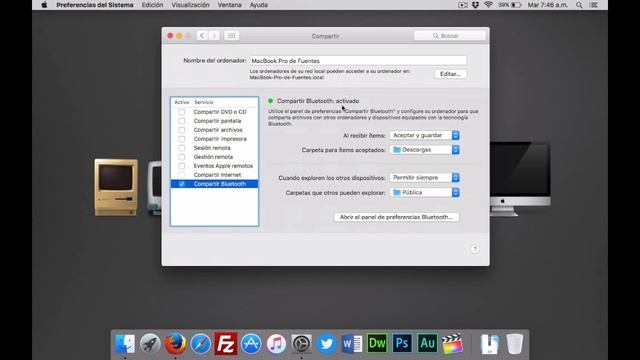640x360 pixels.
Task: Open Carpetas que otros pueden explorar dropdown
Action: click(x=424, y=192)
